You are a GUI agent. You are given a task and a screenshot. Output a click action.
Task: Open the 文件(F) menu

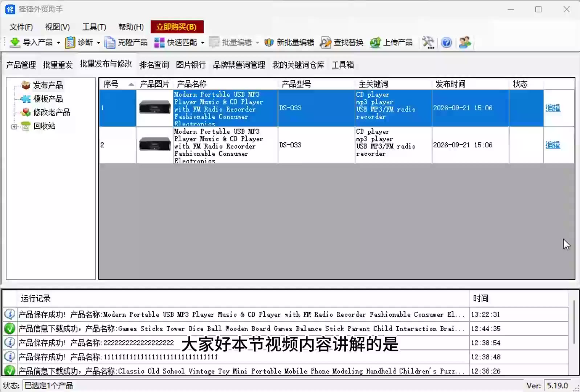pos(21,27)
